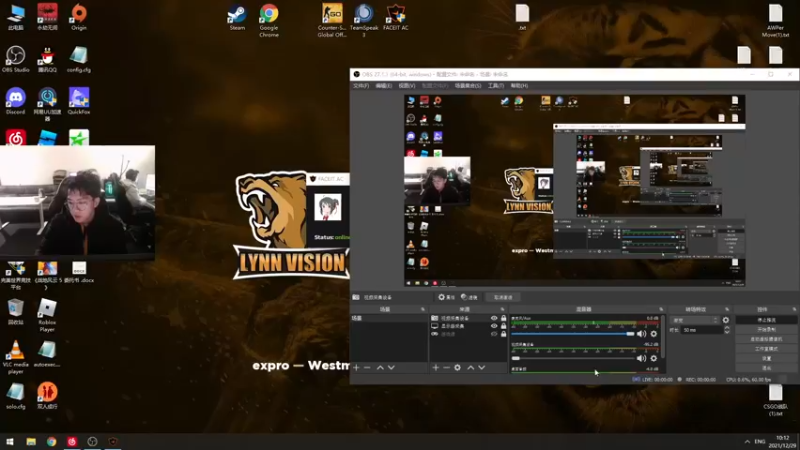Open source Properties gear in OBS toolbar

point(446,297)
